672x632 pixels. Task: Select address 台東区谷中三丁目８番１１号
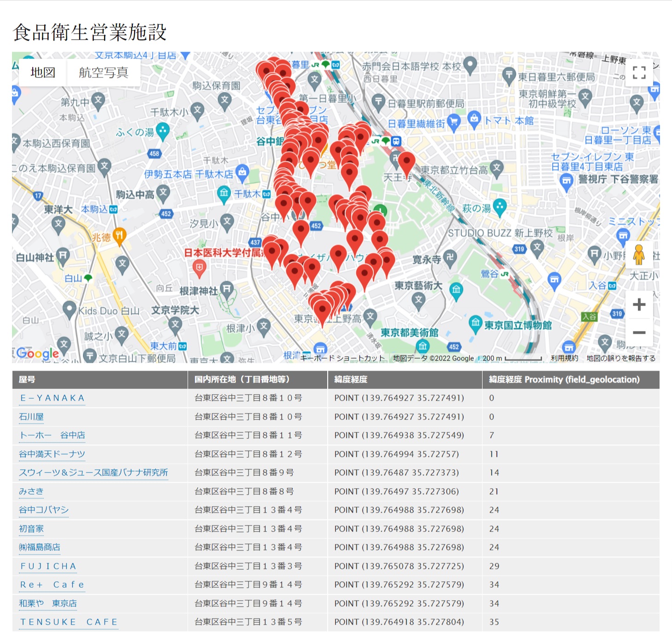pyautogui.click(x=248, y=435)
